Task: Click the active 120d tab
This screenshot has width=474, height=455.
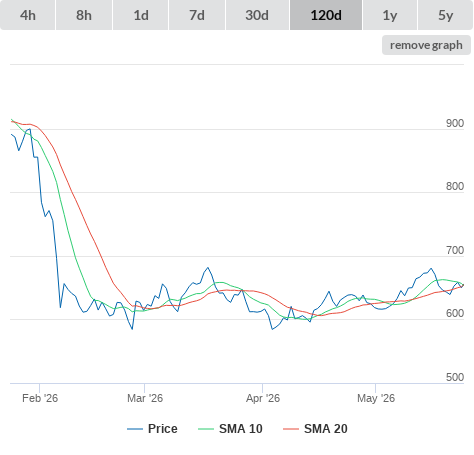Action: tap(326, 15)
